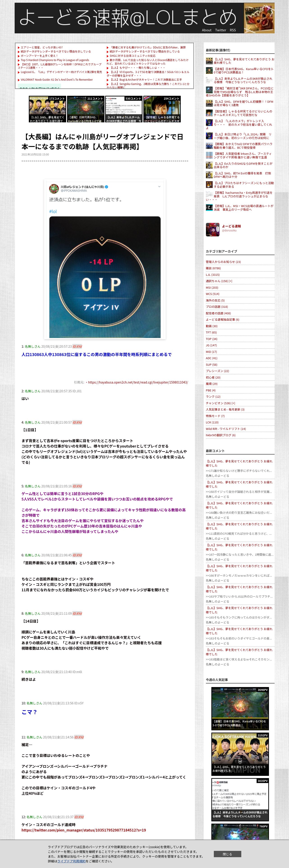This screenshot has height=868, width=289.
Task: Open link エアリーと彗星、どっちが良いの?
Action: click(x=42, y=48)
